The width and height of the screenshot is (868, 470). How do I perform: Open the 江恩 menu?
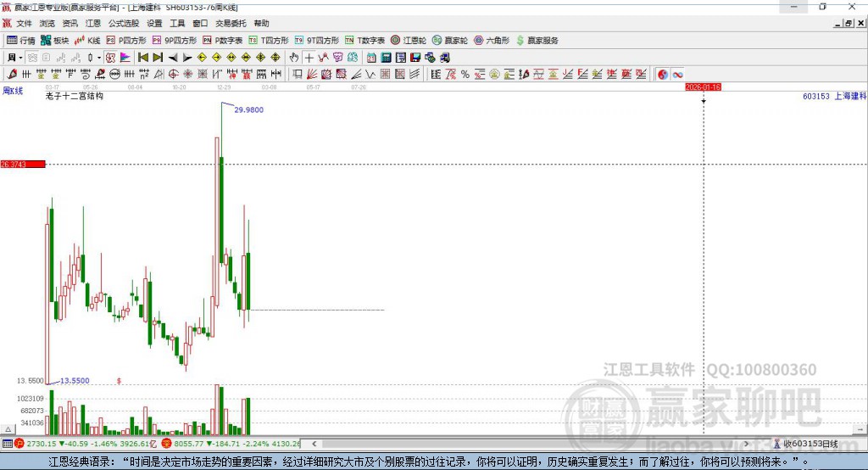(x=93, y=23)
